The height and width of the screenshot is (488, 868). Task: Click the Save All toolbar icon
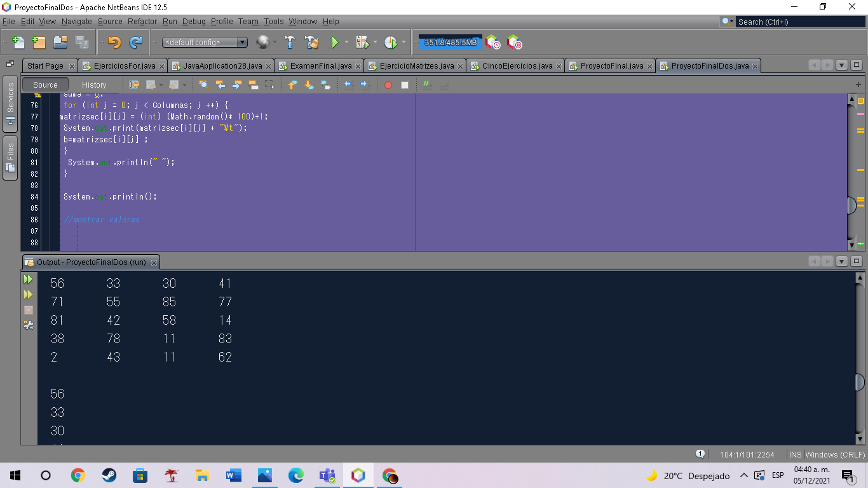(82, 43)
